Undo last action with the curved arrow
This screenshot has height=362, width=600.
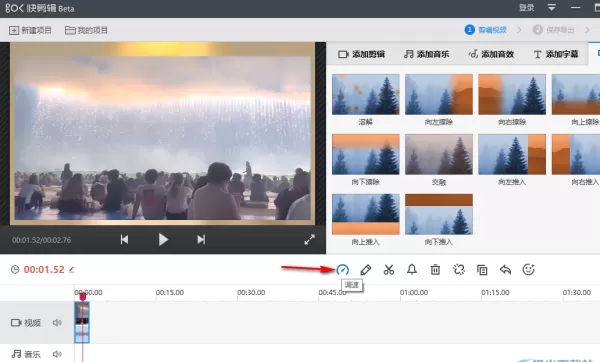point(505,270)
